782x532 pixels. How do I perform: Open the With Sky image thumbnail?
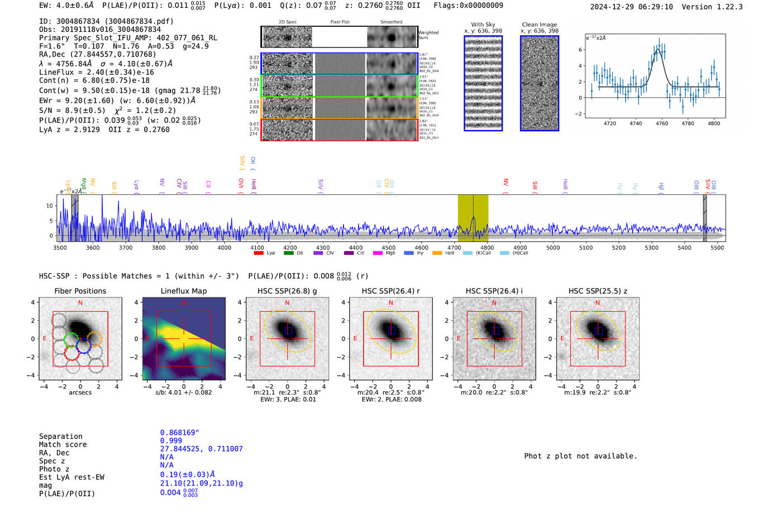click(483, 83)
